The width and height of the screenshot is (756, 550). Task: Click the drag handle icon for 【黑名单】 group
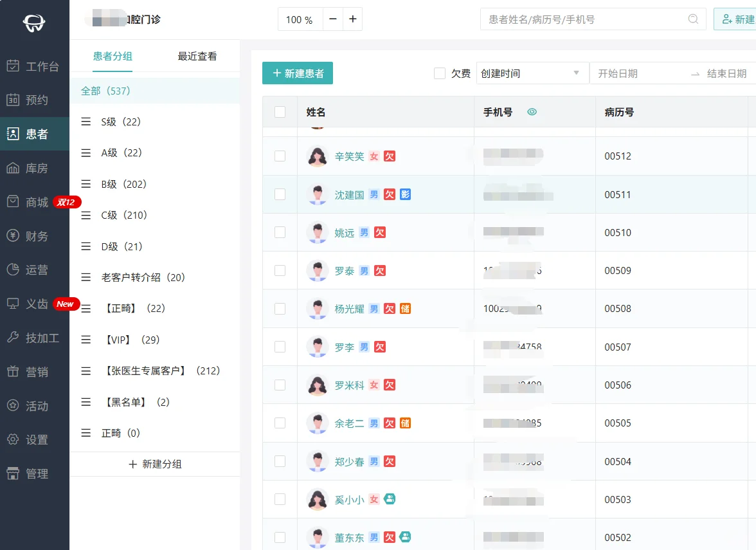[x=86, y=402]
